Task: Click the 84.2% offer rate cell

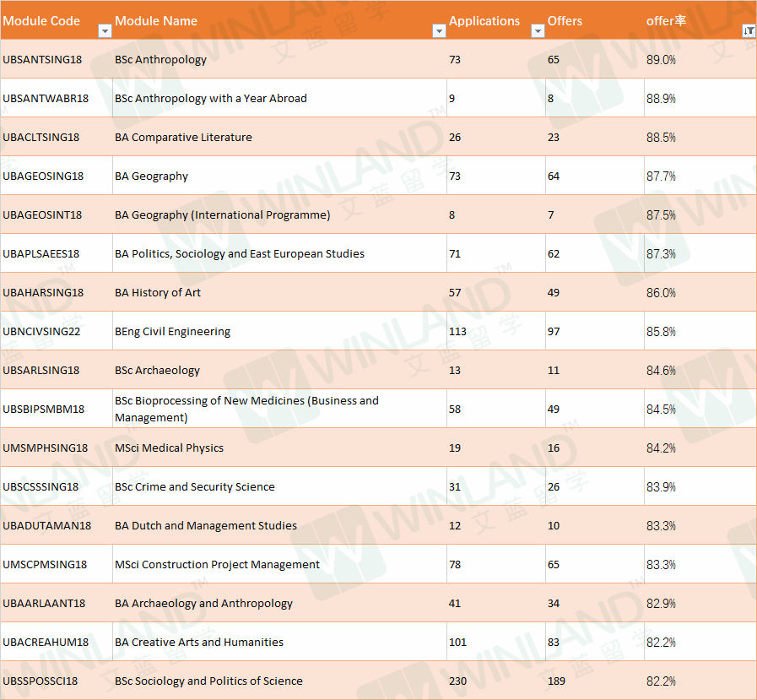Action: pos(700,448)
